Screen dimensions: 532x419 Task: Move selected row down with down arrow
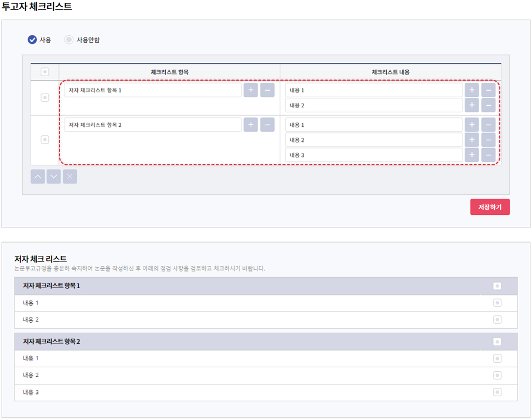(x=54, y=177)
